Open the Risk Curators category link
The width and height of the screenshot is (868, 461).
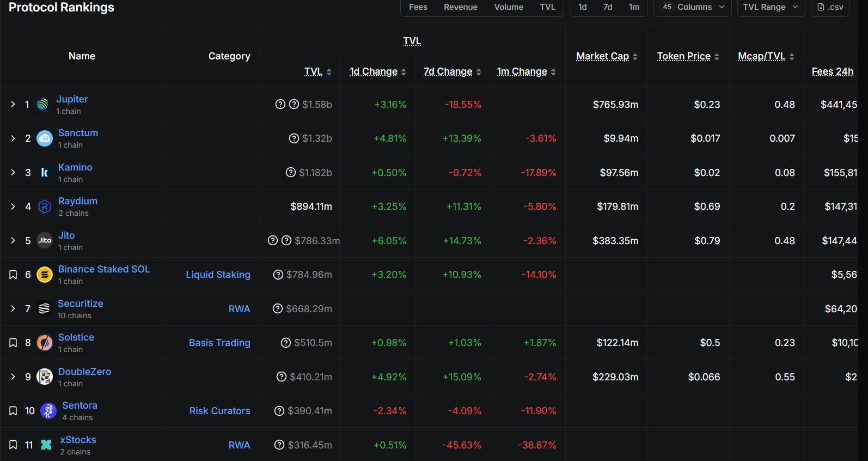coord(220,411)
